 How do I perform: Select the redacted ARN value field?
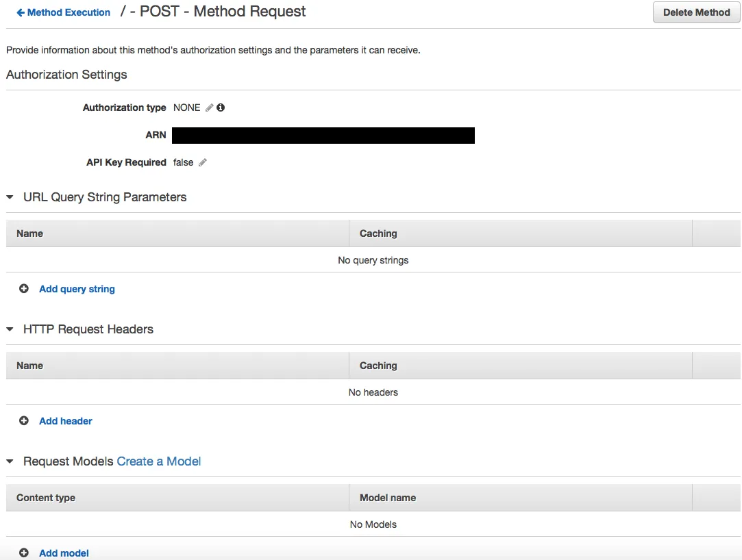323,136
